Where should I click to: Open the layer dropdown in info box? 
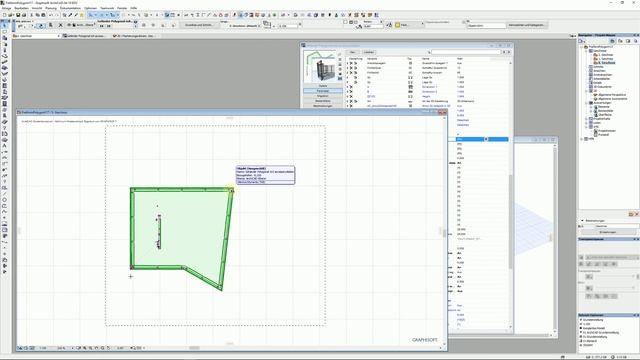pos(84,25)
